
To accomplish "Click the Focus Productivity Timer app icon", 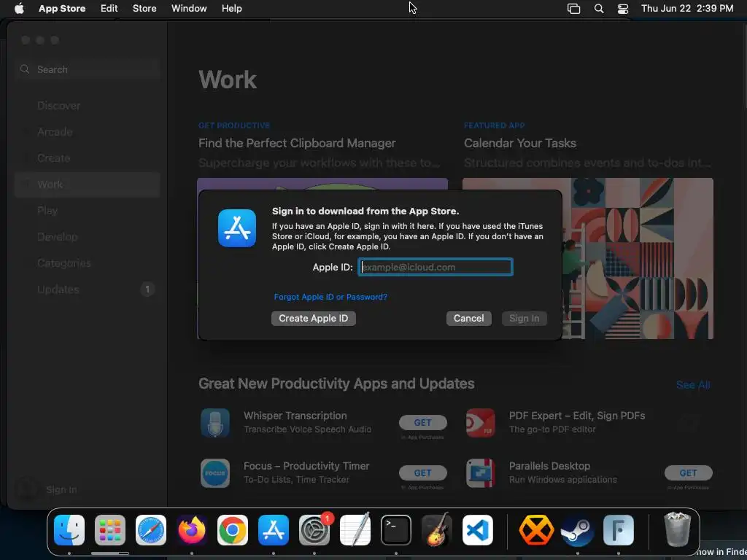I will [215, 473].
